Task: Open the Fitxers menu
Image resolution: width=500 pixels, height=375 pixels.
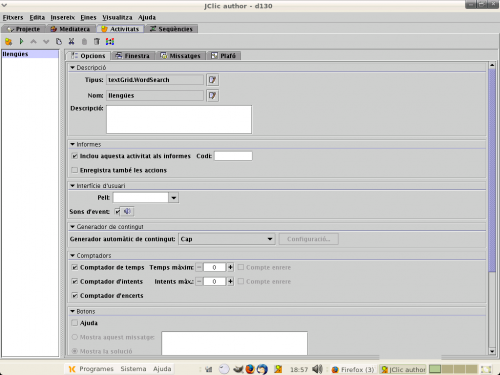Action: (x=13, y=17)
